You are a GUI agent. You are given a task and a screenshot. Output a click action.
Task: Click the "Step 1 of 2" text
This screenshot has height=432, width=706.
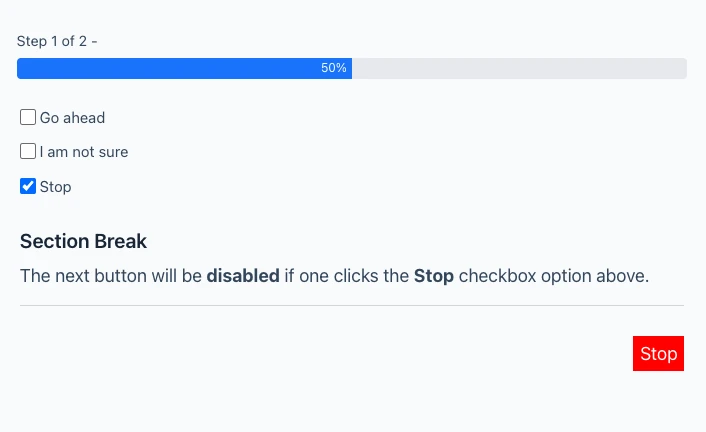53,41
